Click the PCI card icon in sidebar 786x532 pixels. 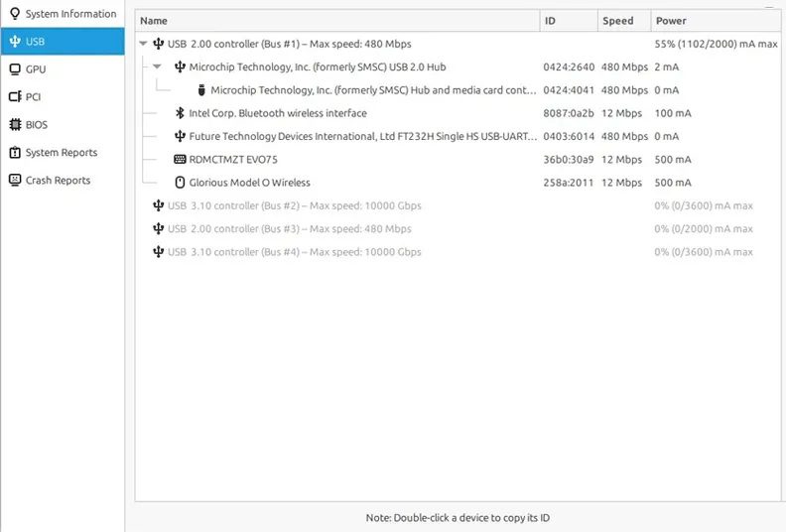point(15,97)
